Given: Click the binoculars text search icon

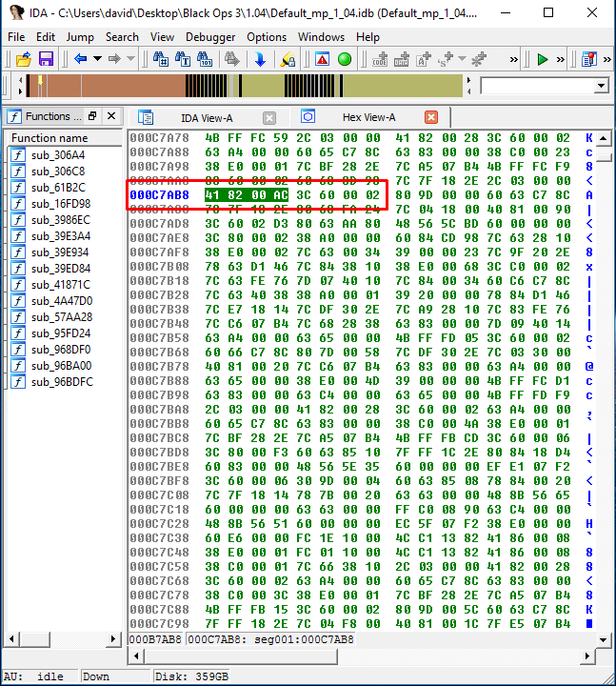Looking at the screenshot, I should [x=183, y=59].
